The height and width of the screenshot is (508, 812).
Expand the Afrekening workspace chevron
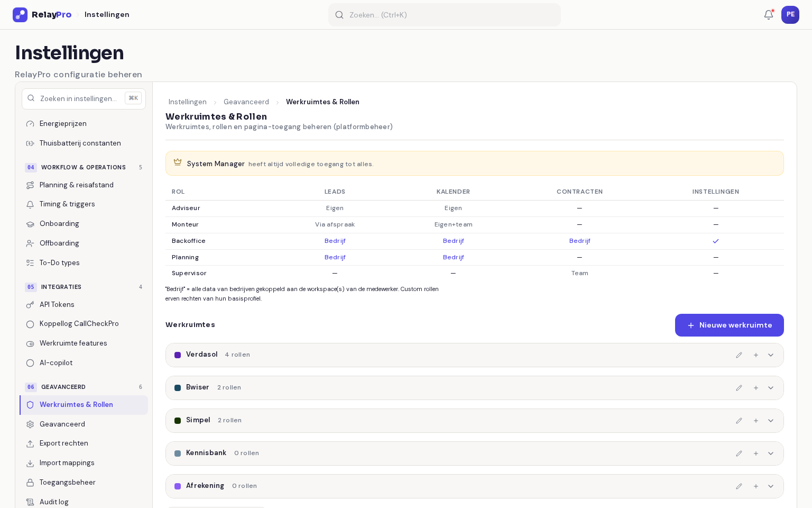pyautogui.click(x=771, y=486)
